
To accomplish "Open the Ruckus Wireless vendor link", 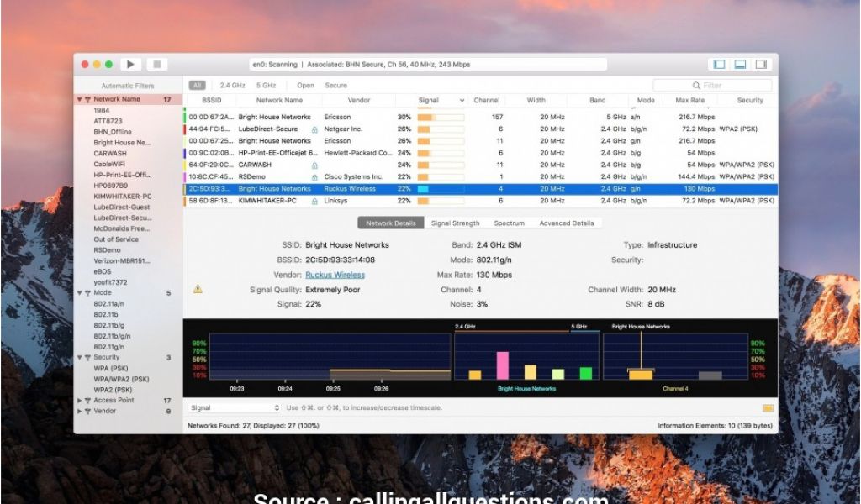I will point(335,275).
